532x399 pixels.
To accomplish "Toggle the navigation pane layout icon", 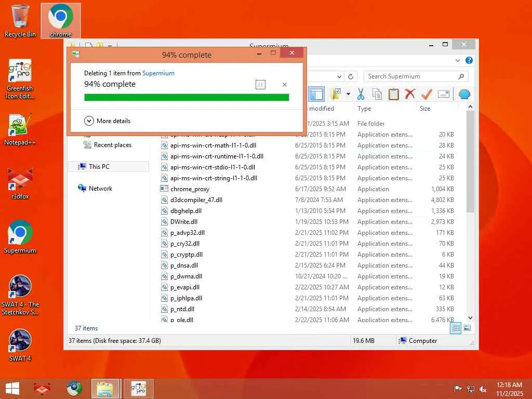I will tap(316, 95).
